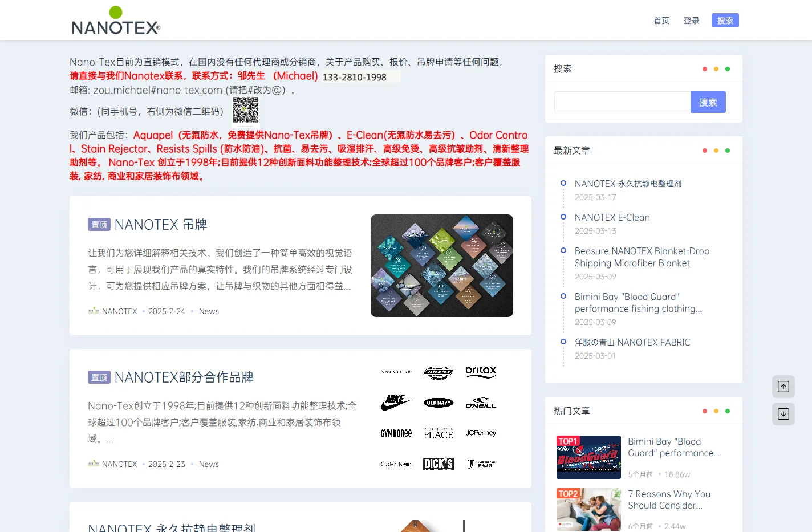This screenshot has height=532, width=812.
Task: Open hot article Bimini Bay Blood Guard performance
Action: (674, 447)
